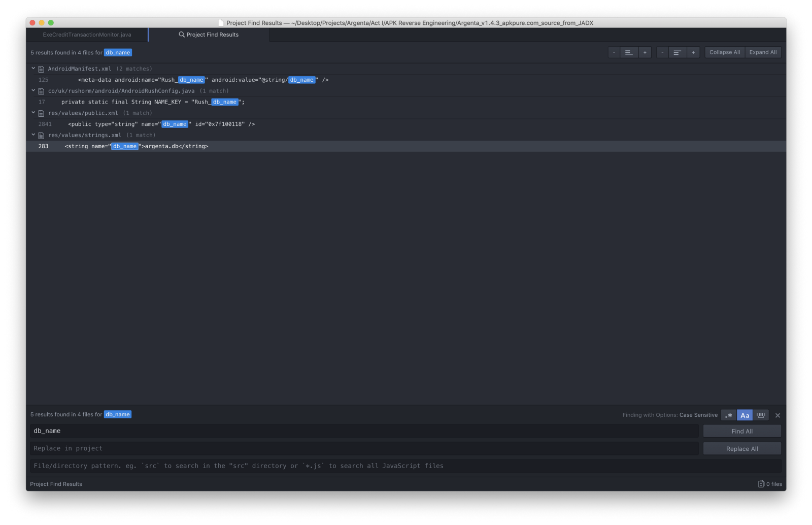
Task: Click the Replace All button
Action: point(742,449)
